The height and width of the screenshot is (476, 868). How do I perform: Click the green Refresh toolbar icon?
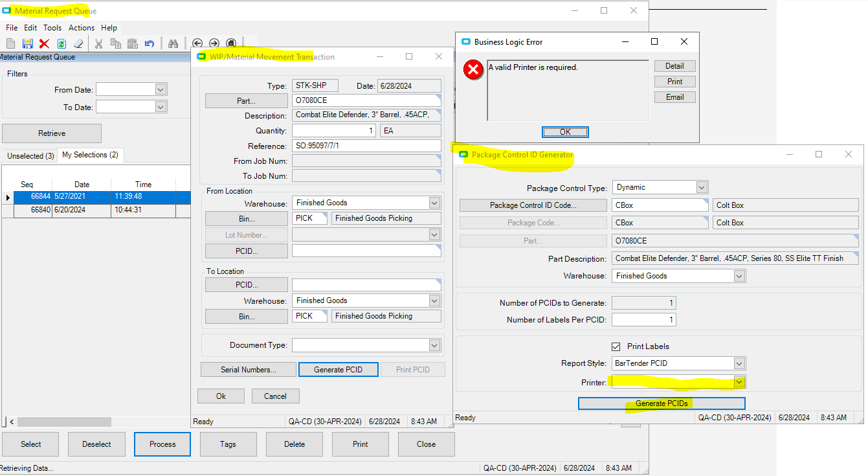click(61, 43)
